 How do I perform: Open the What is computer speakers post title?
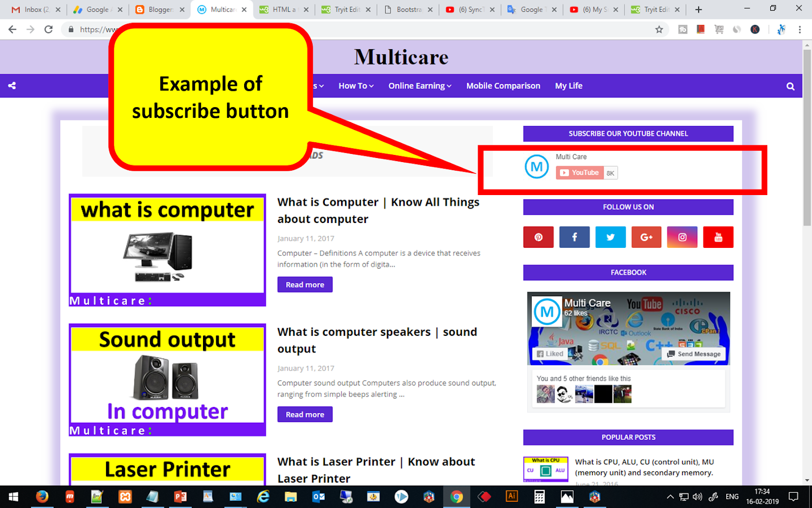click(x=377, y=340)
